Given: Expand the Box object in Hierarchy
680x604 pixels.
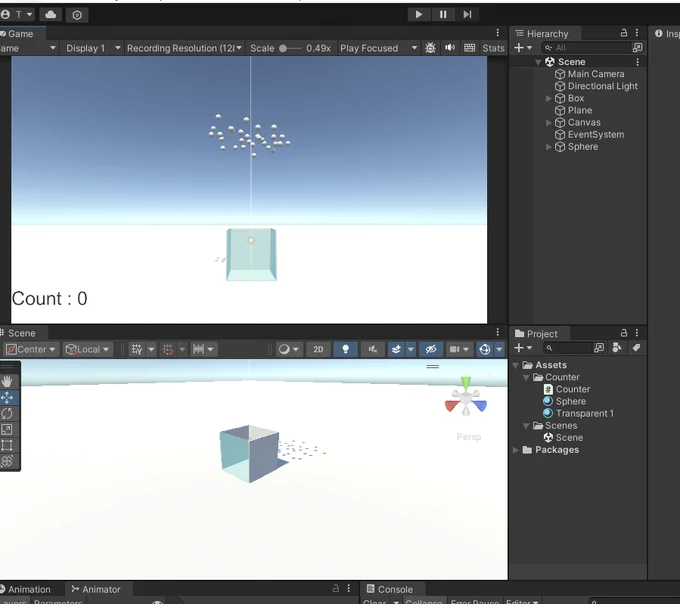Looking at the screenshot, I should (x=549, y=98).
